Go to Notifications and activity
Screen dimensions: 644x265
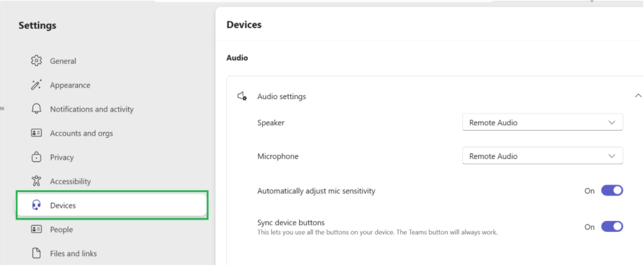[111, 109]
